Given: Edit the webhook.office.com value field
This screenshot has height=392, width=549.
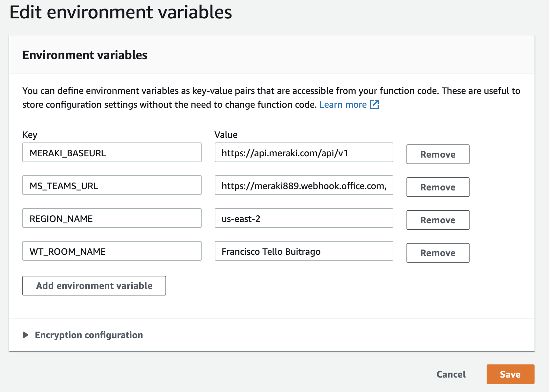Looking at the screenshot, I should (x=304, y=185).
